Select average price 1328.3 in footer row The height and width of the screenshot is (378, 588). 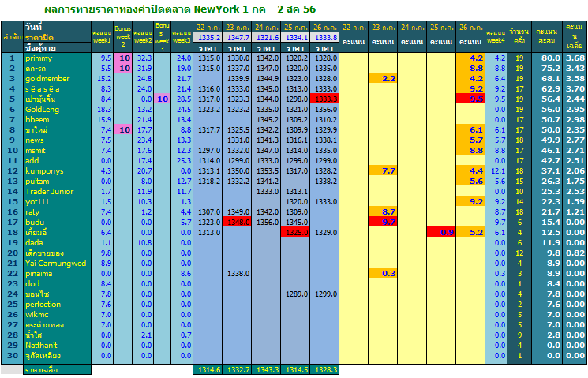click(324, 370)
